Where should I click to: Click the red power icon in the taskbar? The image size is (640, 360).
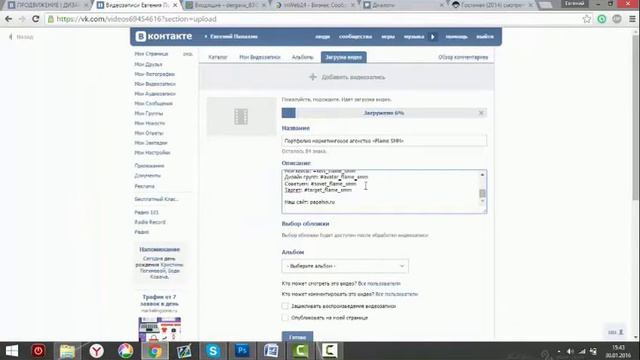coord(38,351)
